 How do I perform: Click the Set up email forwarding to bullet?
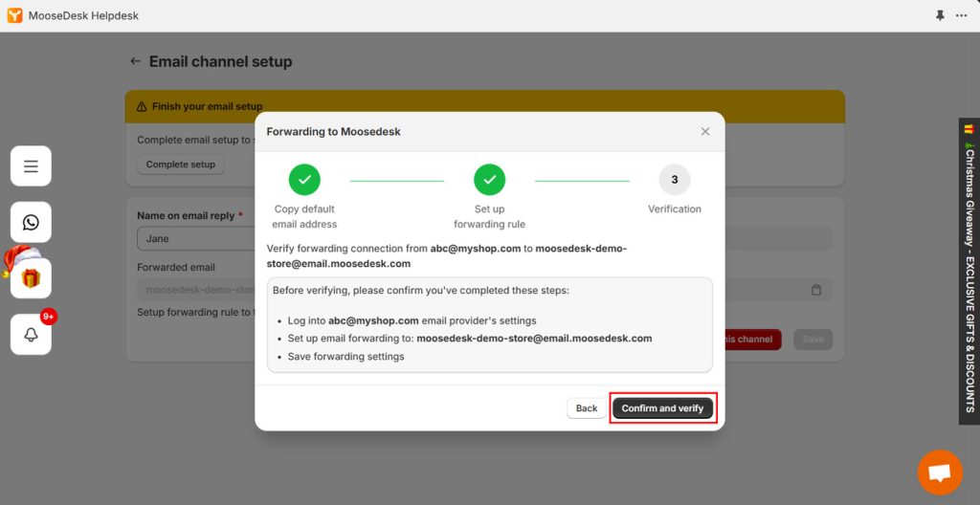click(469, 339)
